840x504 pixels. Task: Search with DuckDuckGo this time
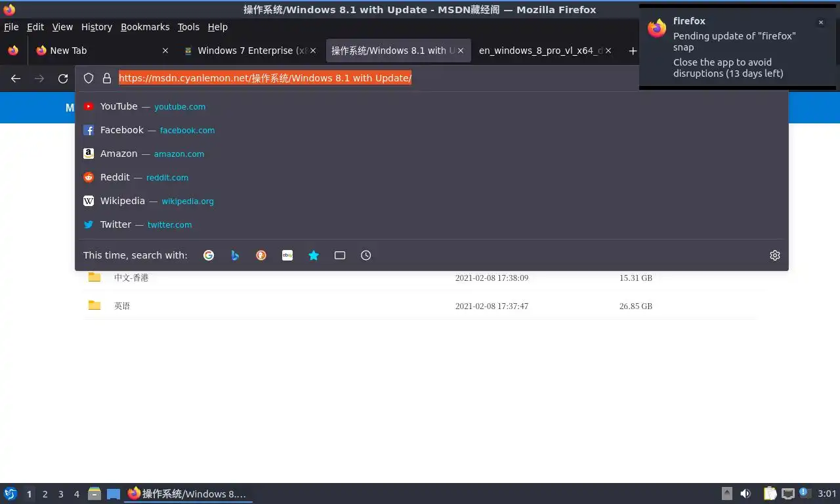261,255
